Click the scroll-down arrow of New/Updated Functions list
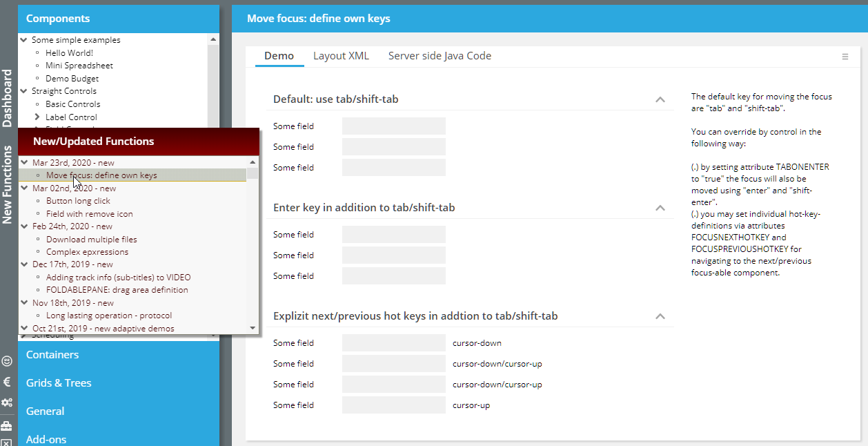This screenshot has width=868, height=446. coord(253,328)
